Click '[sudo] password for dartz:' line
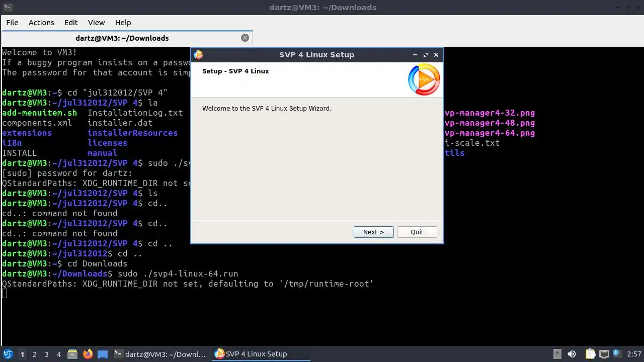Screen dimensions: 644x362 67,173
